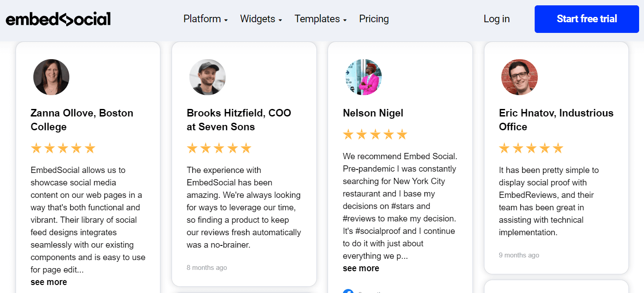Expand Nelson Nigel's review with 'see more'
644x293 pixels.
click(361, 268)
